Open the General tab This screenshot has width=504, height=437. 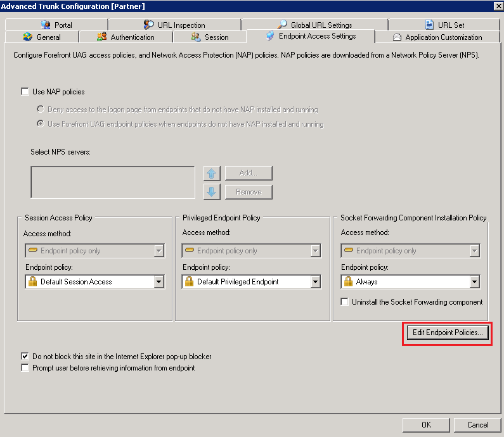pyautogui.click(x=42, y=37)
